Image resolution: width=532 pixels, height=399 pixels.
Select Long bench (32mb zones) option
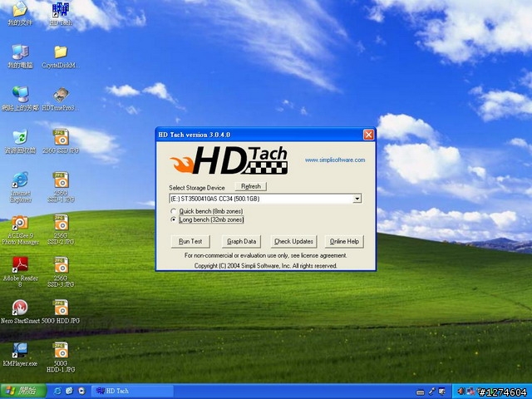[x=207, y=219]
